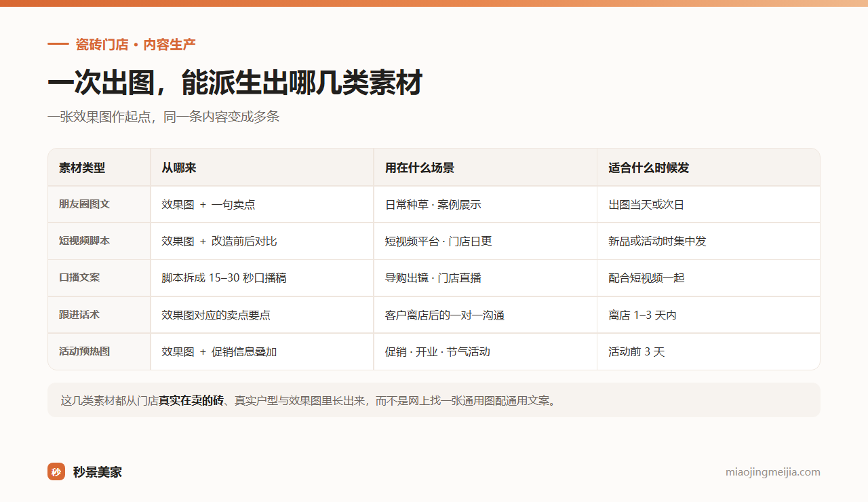
Task: Click the cell 脚本拆成 15–30 秒口播稿
Action: point(262,277)
